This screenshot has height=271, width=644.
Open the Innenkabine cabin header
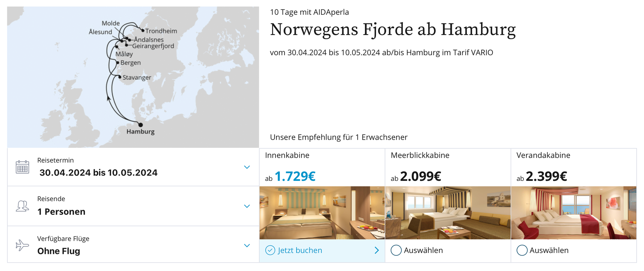click(287, 155)
